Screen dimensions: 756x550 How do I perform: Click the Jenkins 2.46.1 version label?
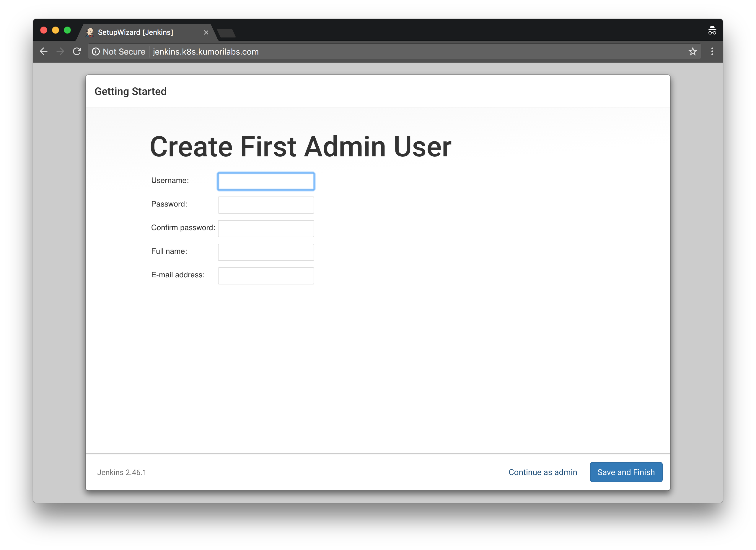coord(122,472)
